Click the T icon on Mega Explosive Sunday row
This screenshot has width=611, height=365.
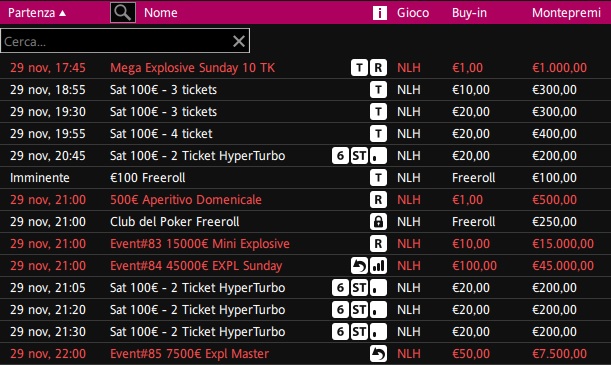359,67
